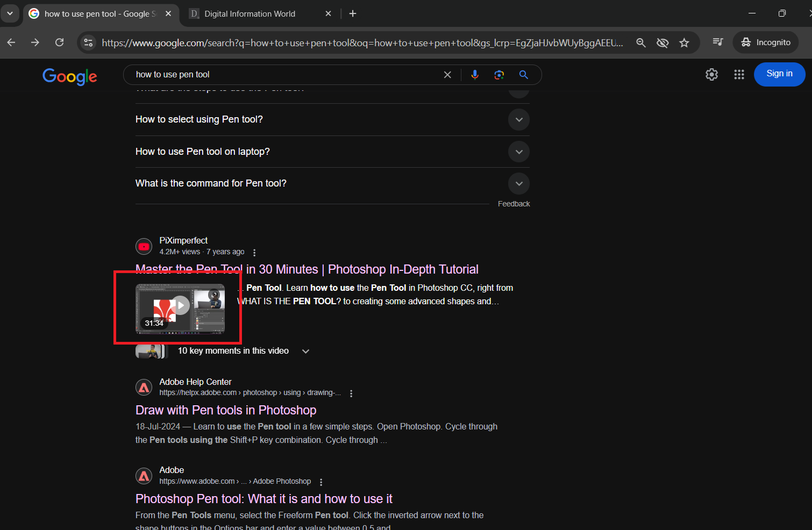Screen dimensions: 812x530
Task: Switch to Digital Information World tab
Action: (250, 13)
